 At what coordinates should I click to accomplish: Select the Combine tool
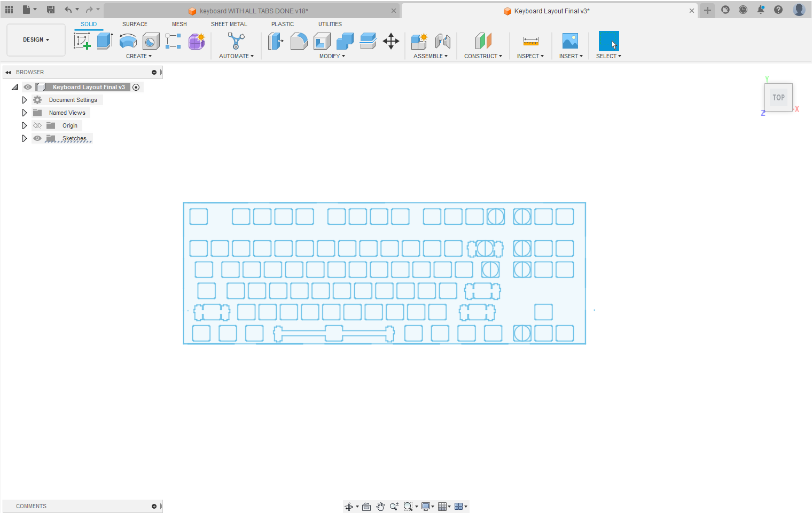tap(345, 41)
